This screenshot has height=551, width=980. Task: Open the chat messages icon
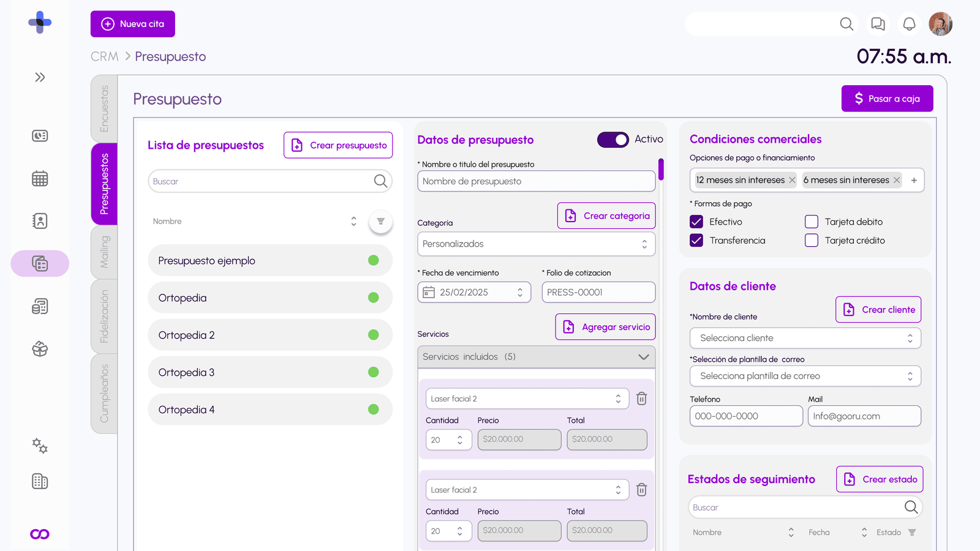(x=878, y=24)
